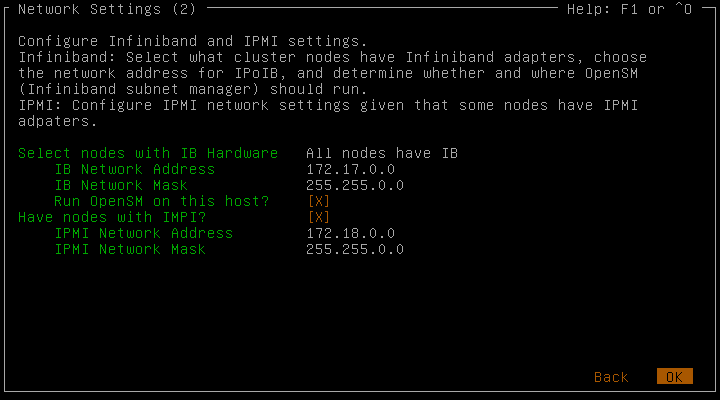Viewport: 720px width, 400px height.
Task: Click the "Select nodes with IB Hardware" label
Action: [x=148, y=153]
